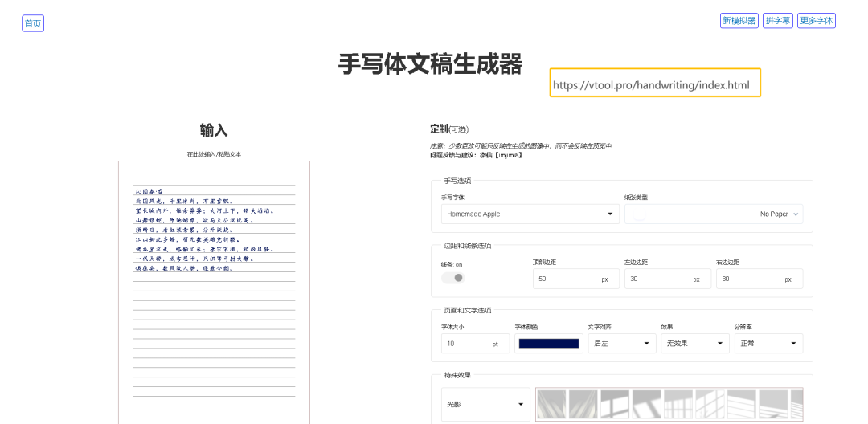Select the first light-shadow effect thumbnail

pyautogui.click(x=551, y=405)
